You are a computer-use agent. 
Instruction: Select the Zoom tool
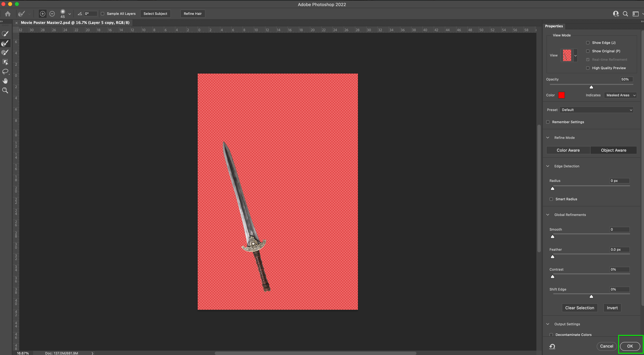coord(5,90)
